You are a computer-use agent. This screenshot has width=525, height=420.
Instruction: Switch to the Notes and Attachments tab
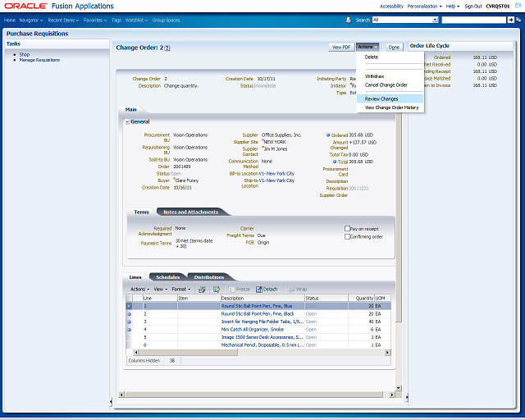click(x=191, y=212)
